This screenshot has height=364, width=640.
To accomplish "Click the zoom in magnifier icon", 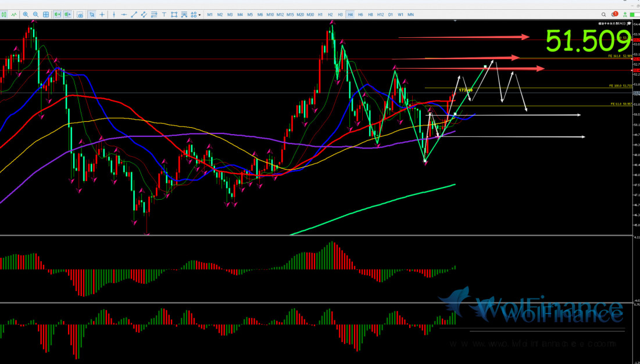I will coord(26,15).
